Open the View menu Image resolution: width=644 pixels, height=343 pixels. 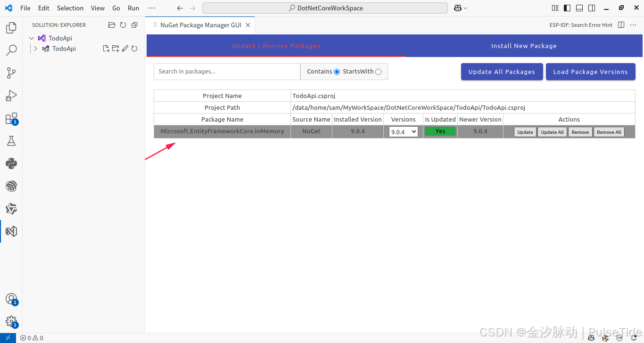[x=98, y=8]
